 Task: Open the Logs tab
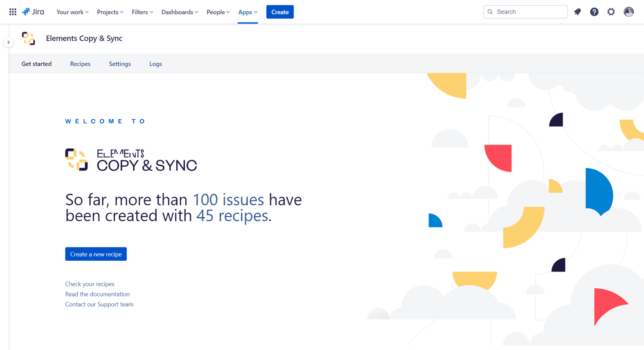pyautogui.click(x=156, y=64)
